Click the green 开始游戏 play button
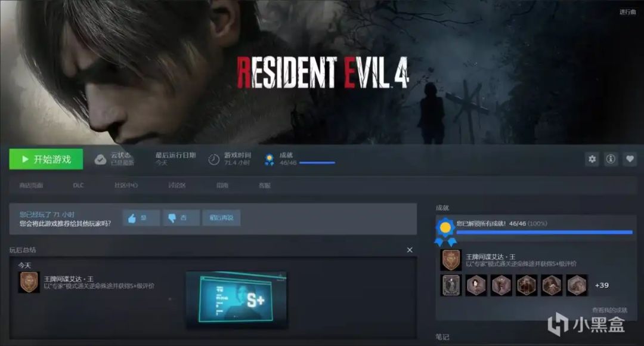The height and width of the screenshot is (346, 644). (x=46, y=159)
